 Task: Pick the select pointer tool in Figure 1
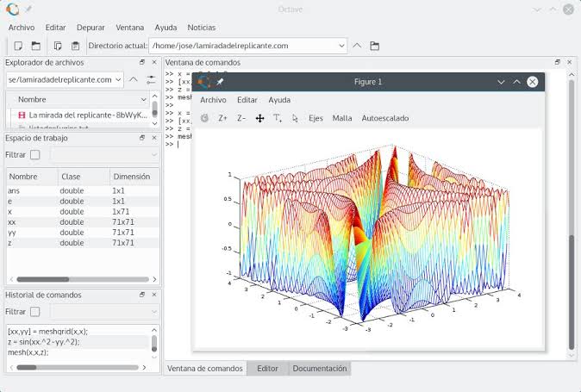coord(295,118)
